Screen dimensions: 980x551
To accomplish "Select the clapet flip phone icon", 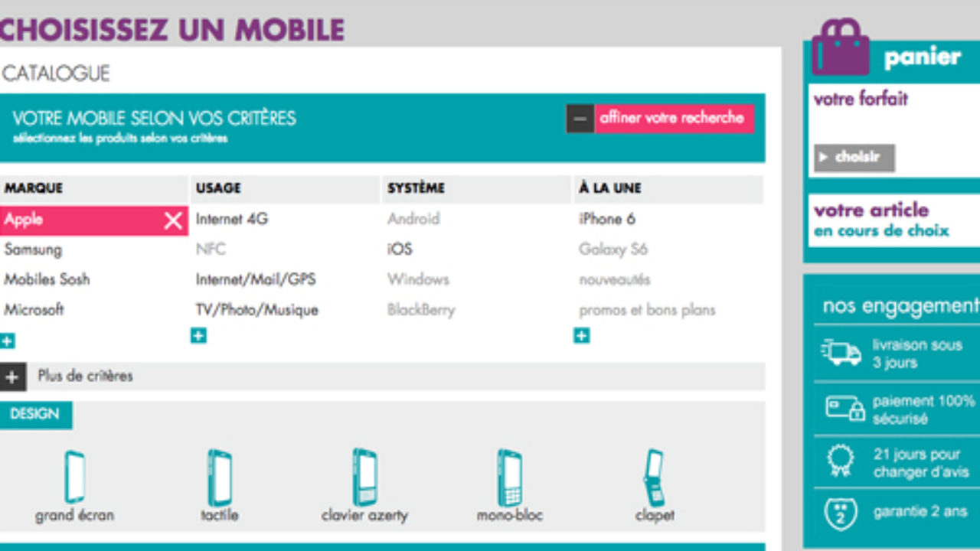I will [654, 478].
